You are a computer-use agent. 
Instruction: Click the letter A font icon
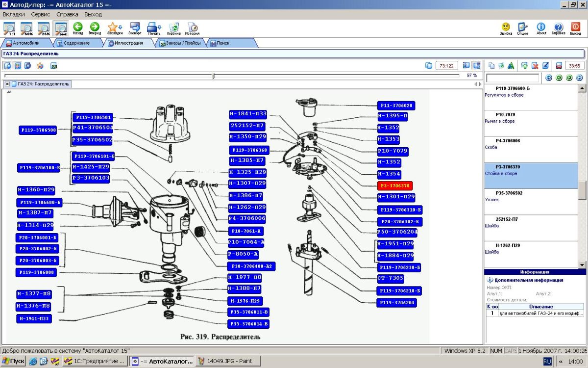pyautogui.click(x=511, y=65)
